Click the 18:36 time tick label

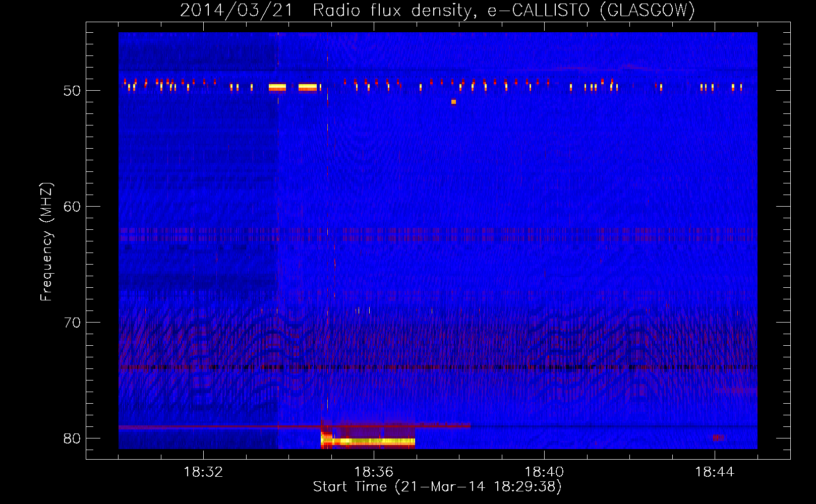click(374, 472)
